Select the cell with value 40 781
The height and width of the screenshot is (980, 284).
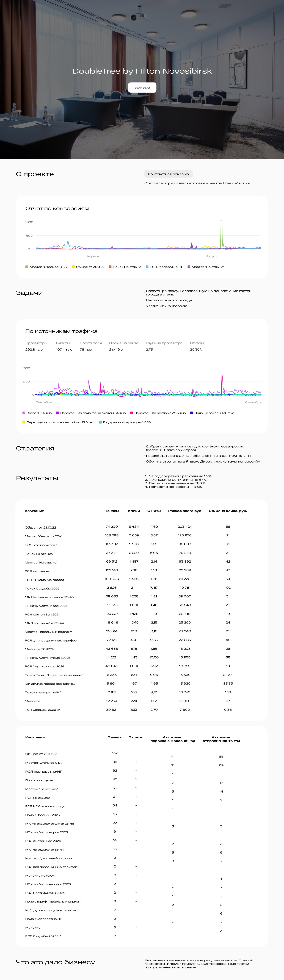coord(185,588)
